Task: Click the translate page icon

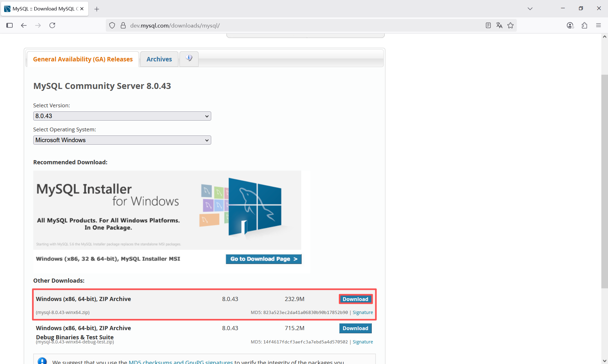Action: pyautogui.click(x=499, y=25)
